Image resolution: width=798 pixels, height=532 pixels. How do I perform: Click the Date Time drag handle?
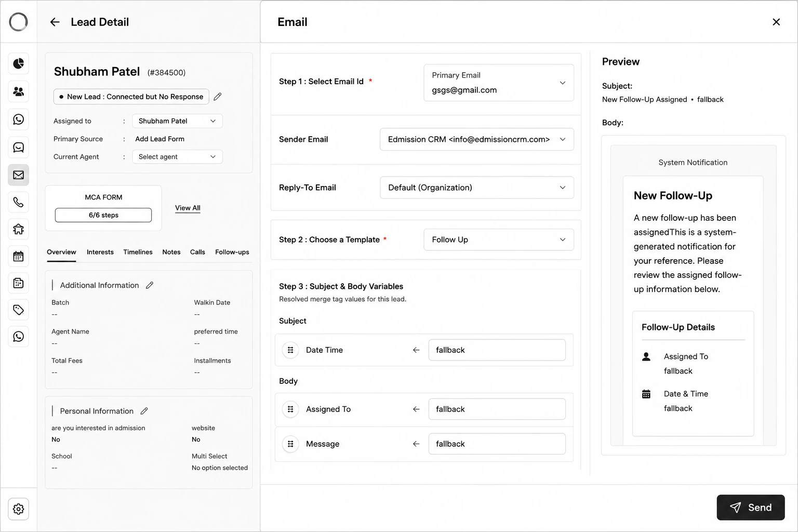[x=290, y=350]
